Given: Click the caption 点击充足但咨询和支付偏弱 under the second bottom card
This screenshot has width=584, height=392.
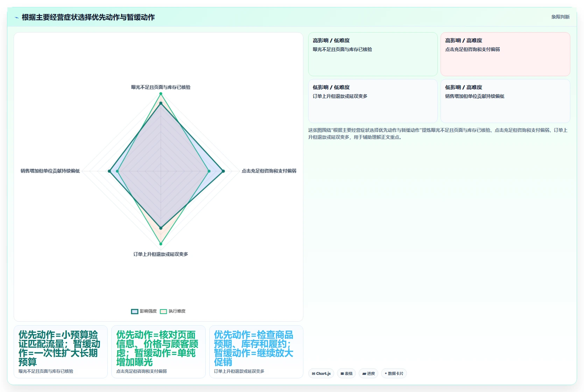Looking at the screenshot, I should (141, 371).
